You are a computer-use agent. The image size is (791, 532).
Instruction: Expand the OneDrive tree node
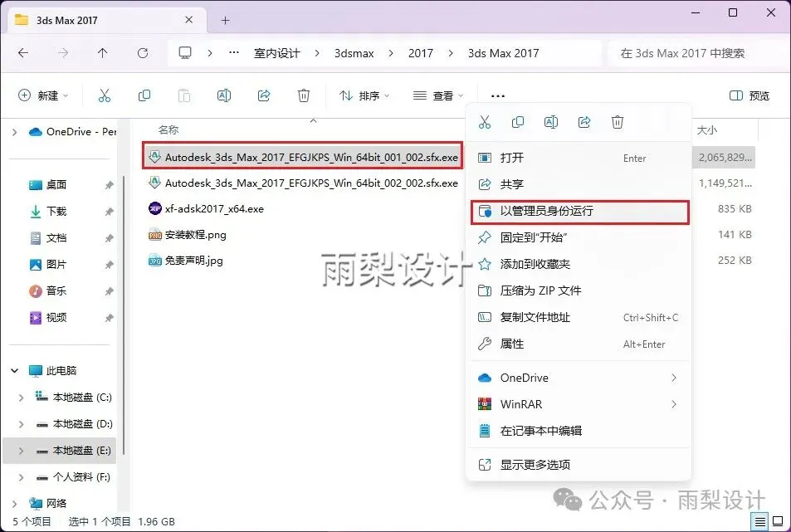point(15,132)
